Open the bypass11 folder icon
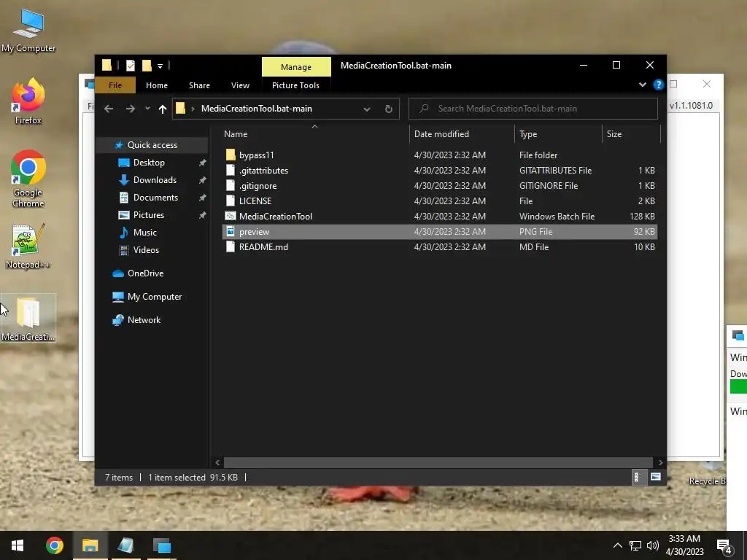 coord(231,155)
